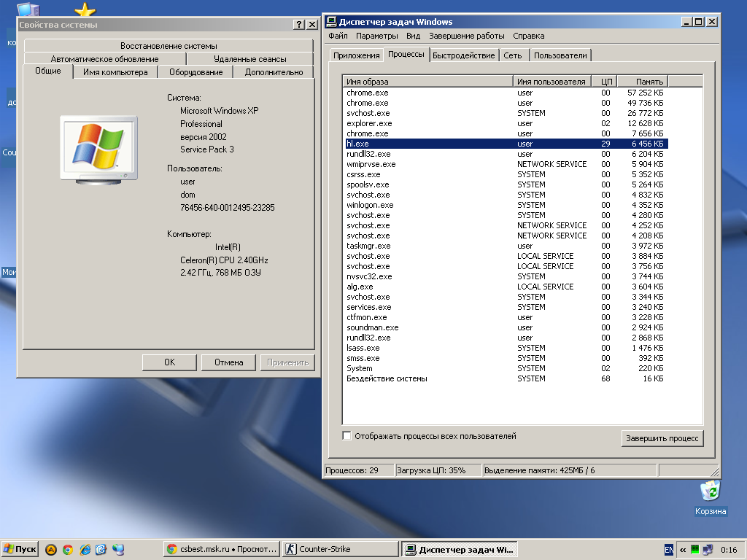Switch to the Быстродействие tab
This screenshot has height=560, width=747.
pyautogui.click(x=463, y=55)
